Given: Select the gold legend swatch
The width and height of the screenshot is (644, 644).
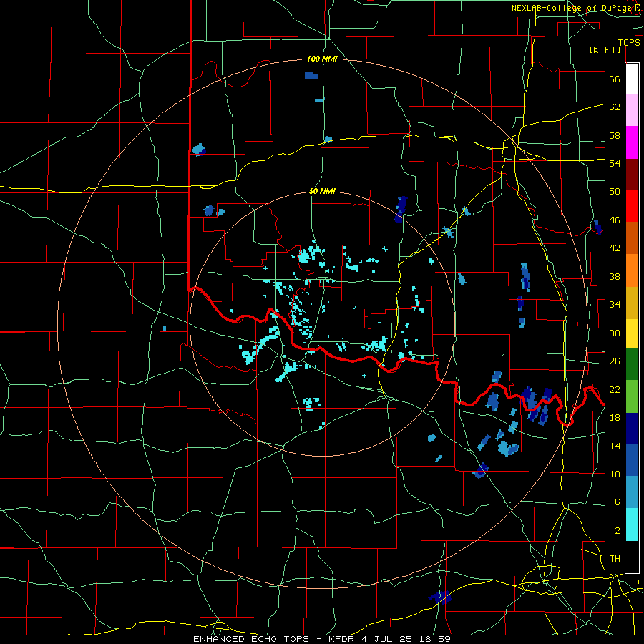Looking at the screenshot, I should [x=632, y=303].
